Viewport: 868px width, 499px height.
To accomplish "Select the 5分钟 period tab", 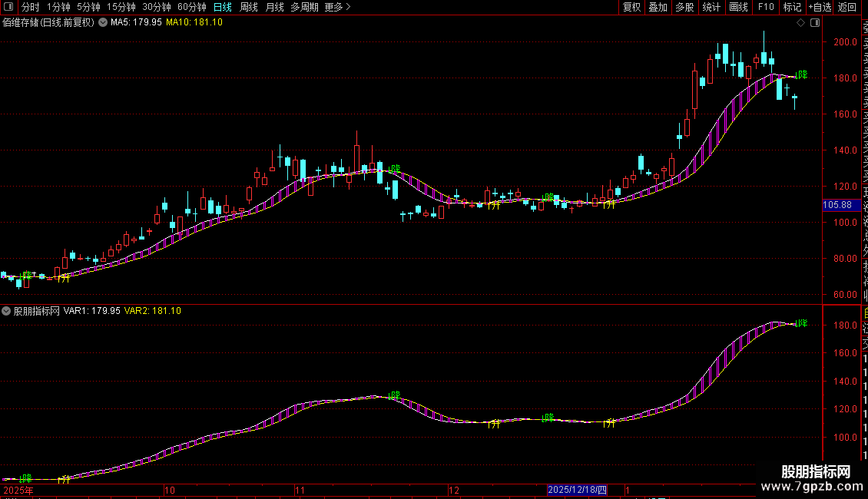I will [88, 7].
